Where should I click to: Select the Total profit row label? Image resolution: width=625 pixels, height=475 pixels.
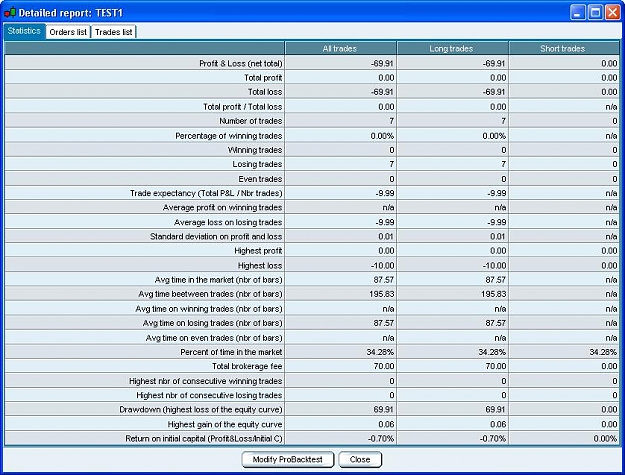(263, 78)
